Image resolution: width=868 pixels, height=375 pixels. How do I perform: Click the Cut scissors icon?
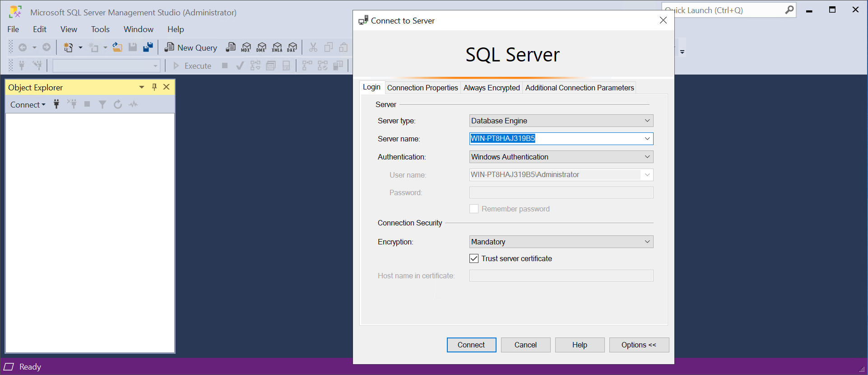point(313,47)
